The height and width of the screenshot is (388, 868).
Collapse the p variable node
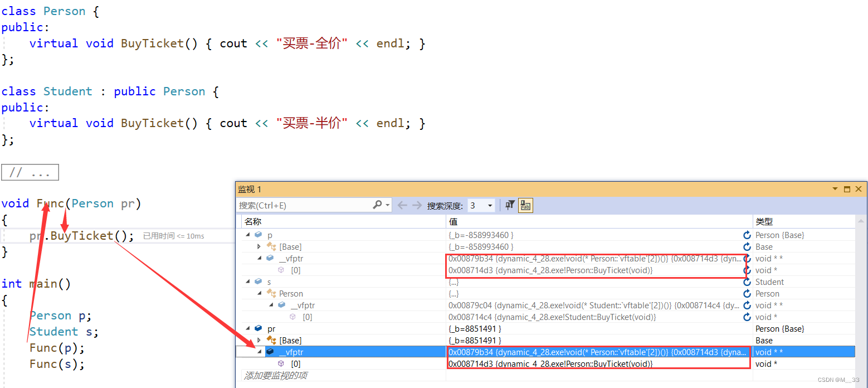tap(247, 235)
